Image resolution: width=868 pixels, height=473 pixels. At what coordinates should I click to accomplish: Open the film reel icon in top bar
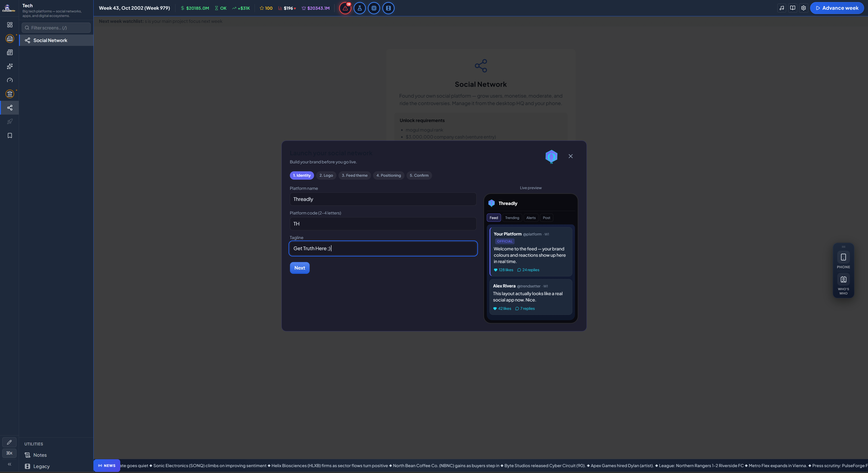pos(388,8)
